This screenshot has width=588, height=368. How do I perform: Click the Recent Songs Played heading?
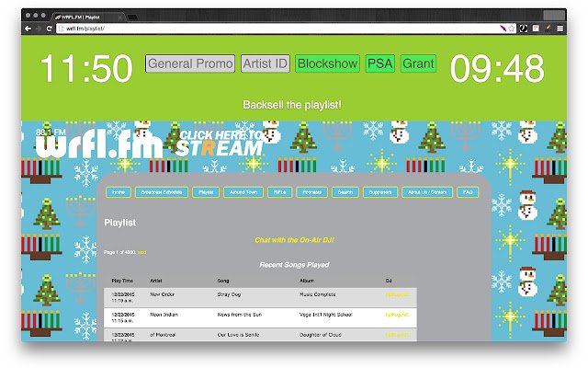point(294,265)
